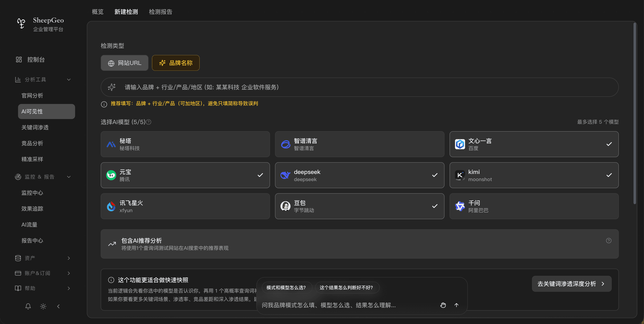Image resolution: width=644 pixels, height=324 pixels.
Task: Select the 智谱清言 model card
Action: click(x=360, y=144)
